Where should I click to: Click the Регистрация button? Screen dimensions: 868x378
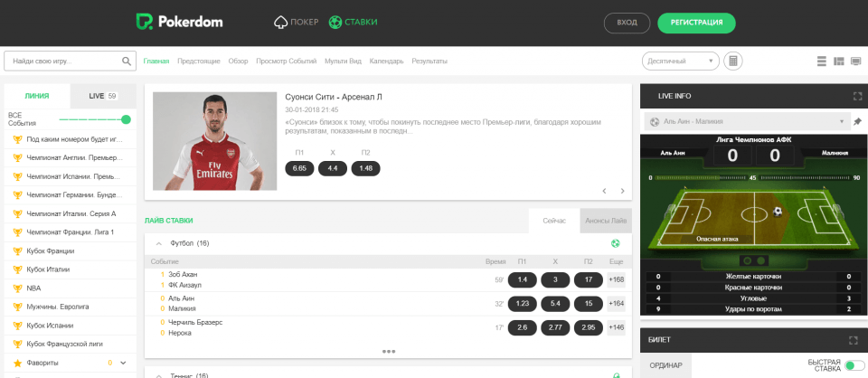696,23
